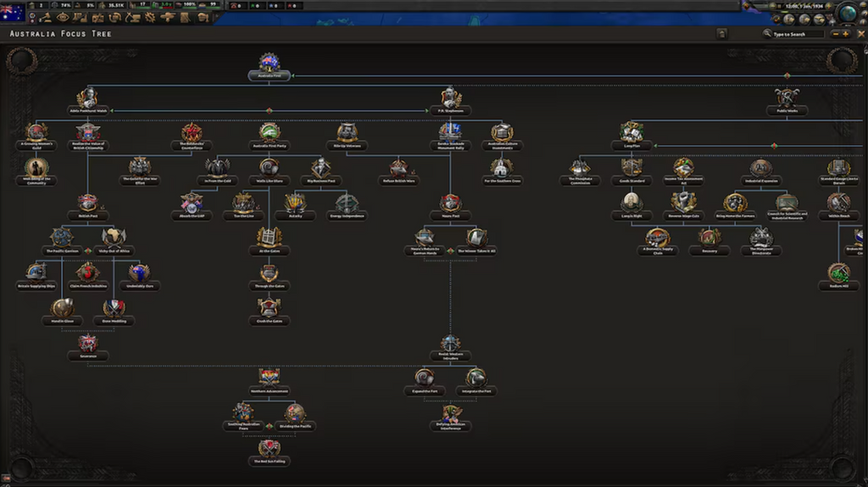This screenshot has width=868, height=487.
Task: Select the Recovery focus
Action: pos(709,242)
